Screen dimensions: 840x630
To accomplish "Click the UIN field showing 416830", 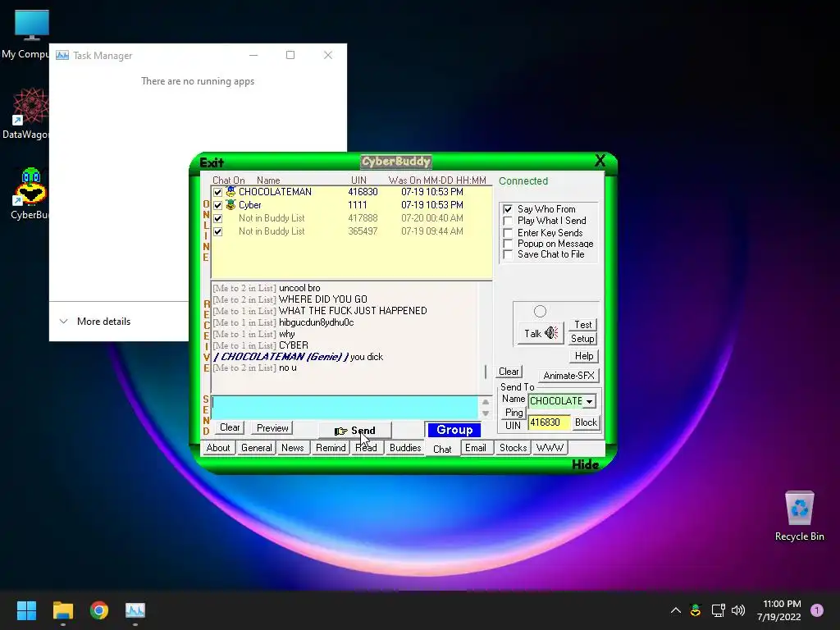I will [549, 422].
